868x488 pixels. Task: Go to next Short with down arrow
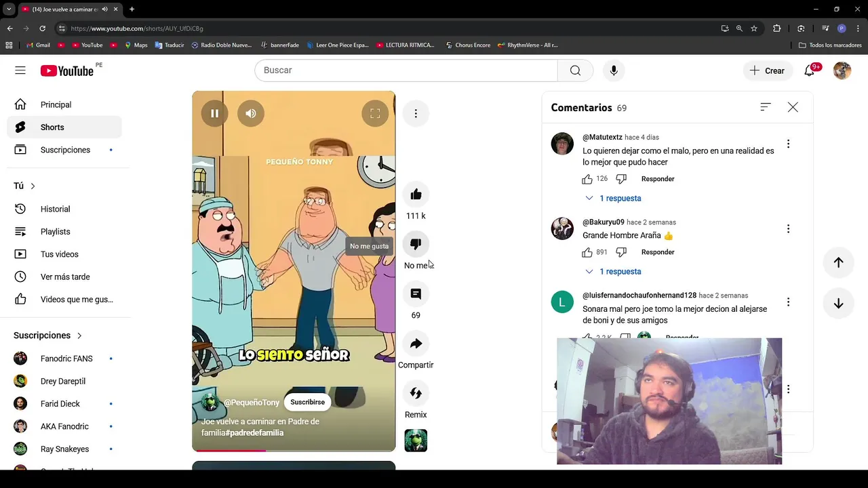[838, 304]
